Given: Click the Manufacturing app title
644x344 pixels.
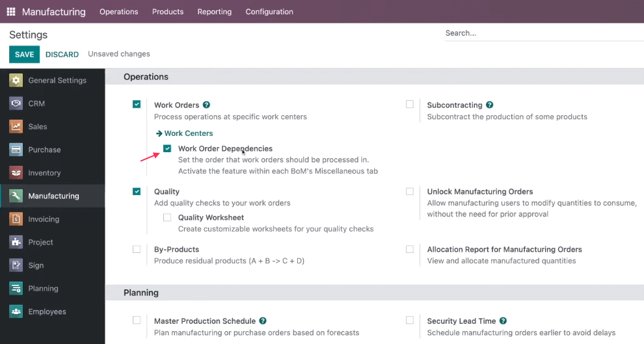Looking at the screenshot, I should coord(54,12).
